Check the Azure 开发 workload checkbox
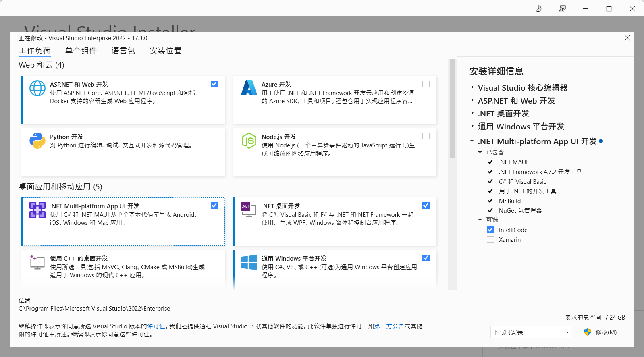Image resolution: width=644 pixels, height=357 pixels. click(x=426, y=84)
